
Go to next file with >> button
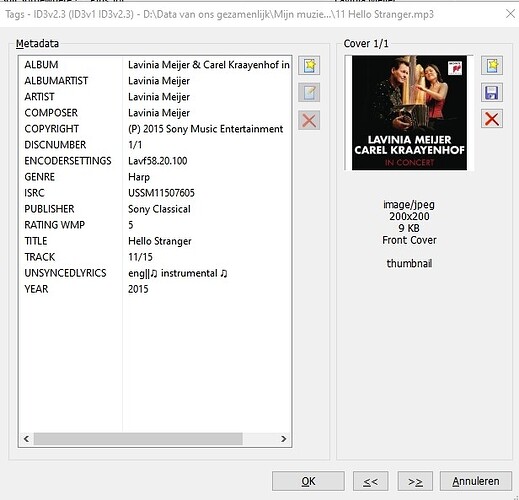tap(415, 481)
